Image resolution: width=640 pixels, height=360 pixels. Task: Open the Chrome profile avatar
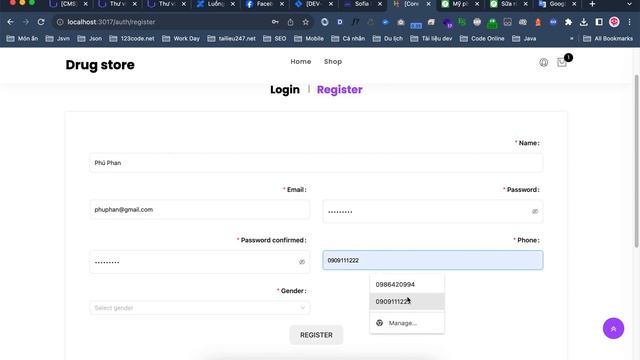click(614, 22)
